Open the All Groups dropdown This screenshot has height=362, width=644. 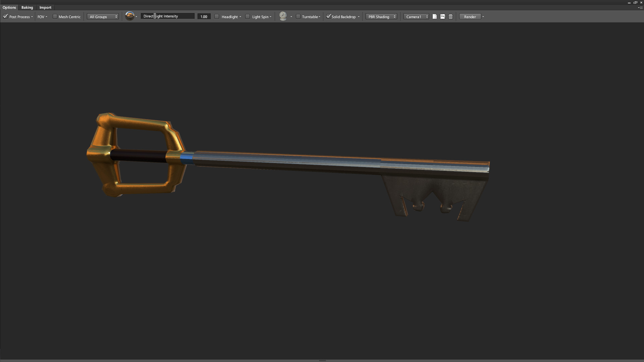click(x=102, y=16)
